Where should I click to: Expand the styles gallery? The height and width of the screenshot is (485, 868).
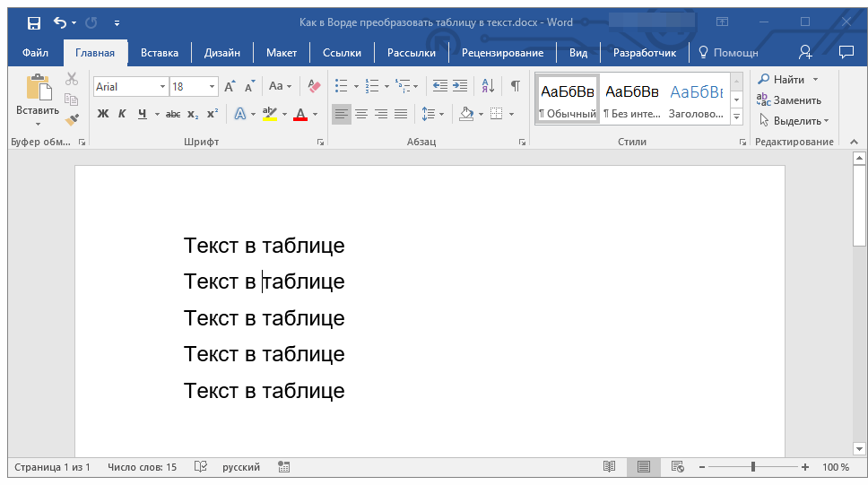click(737, 117)
